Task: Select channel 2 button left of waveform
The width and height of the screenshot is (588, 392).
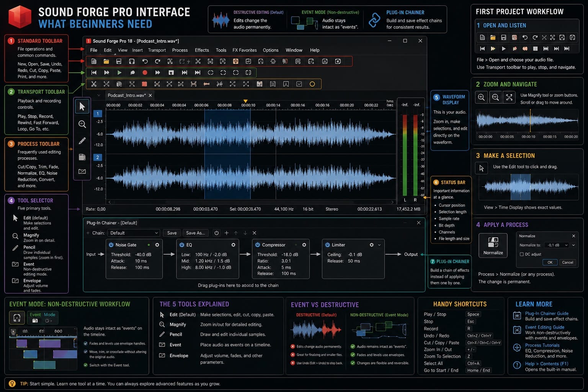Action: coord(98,157)
